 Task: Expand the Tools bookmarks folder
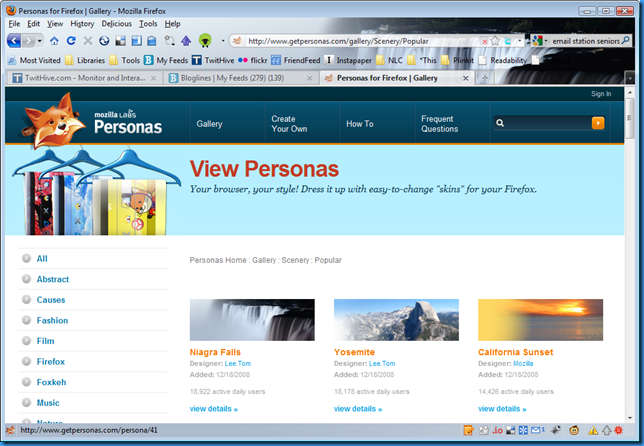(125, 60)
